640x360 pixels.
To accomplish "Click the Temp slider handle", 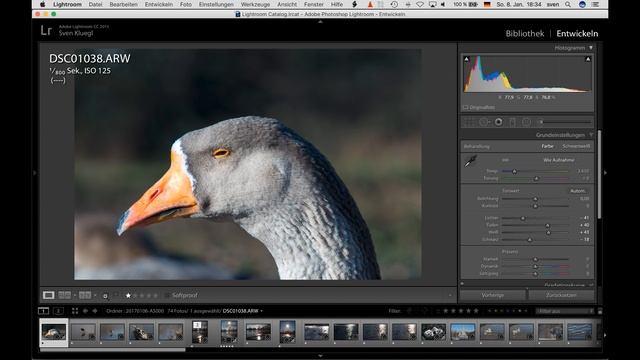I will [514, 171].
